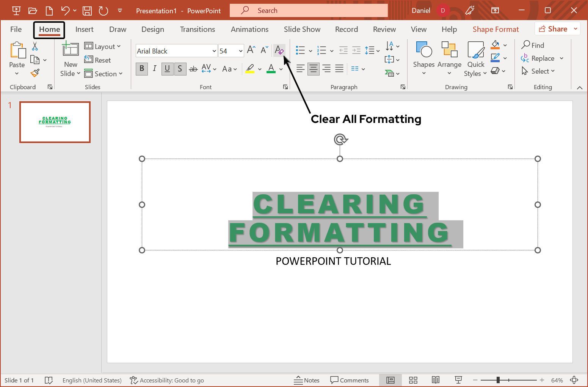
Task: Select slide 1 thumbnail in the panel
Action: coord(55,122)
